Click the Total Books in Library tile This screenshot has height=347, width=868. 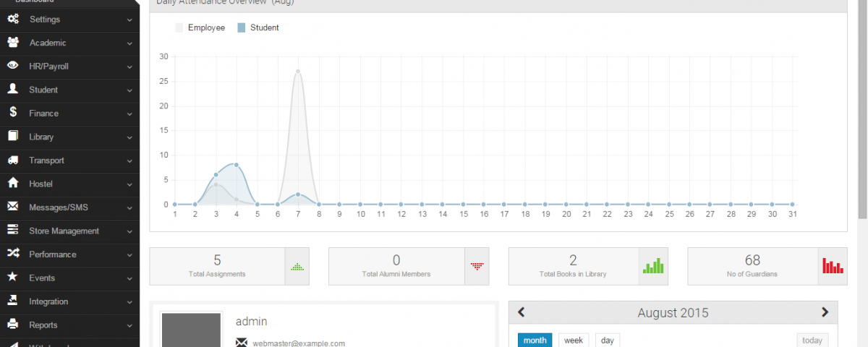(573, 266)
